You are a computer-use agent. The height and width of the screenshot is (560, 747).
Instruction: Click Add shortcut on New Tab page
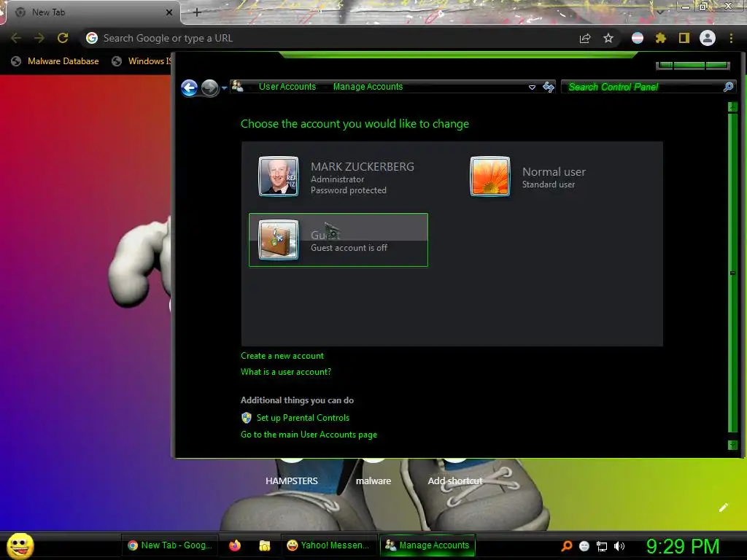click(455, 481)
